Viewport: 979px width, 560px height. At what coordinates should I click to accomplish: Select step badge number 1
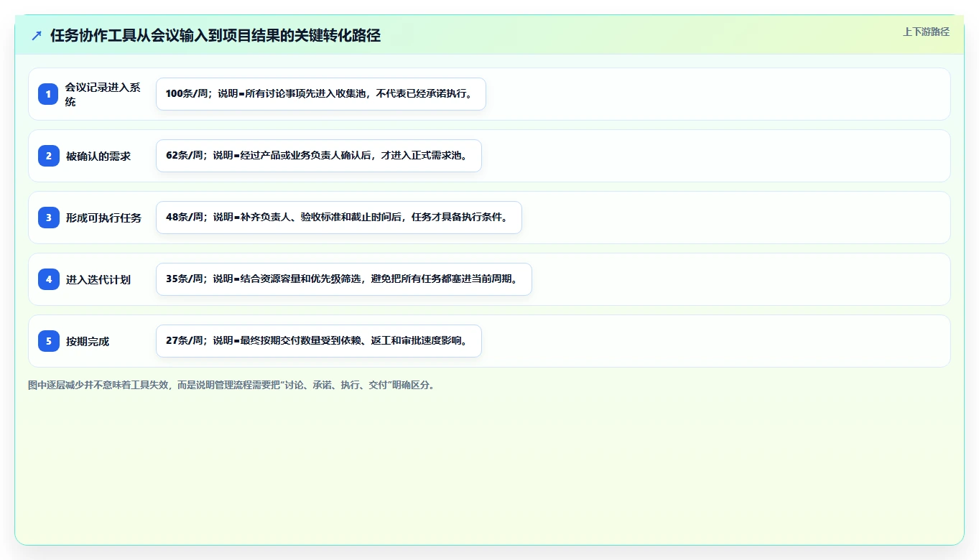tap(48, 94)
